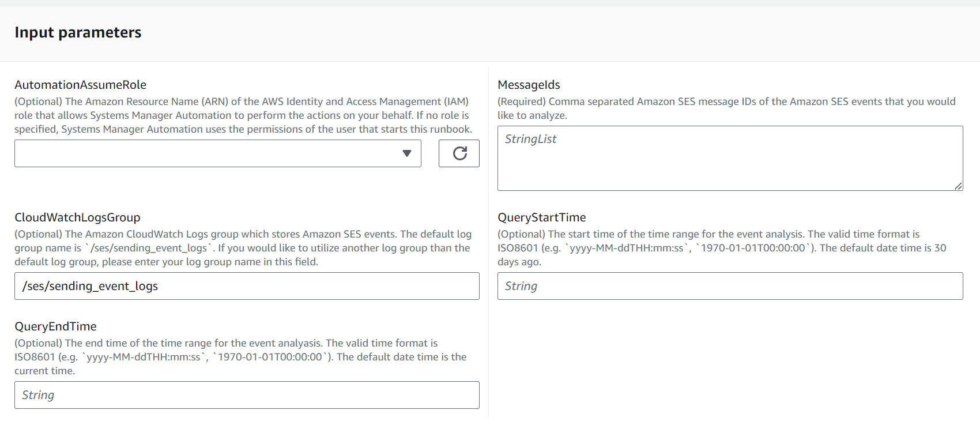The width and height of the screenshot is (980, 425).
Task: Click the QueryEndTime ISO8601 description text
Action: click(239, 357)
